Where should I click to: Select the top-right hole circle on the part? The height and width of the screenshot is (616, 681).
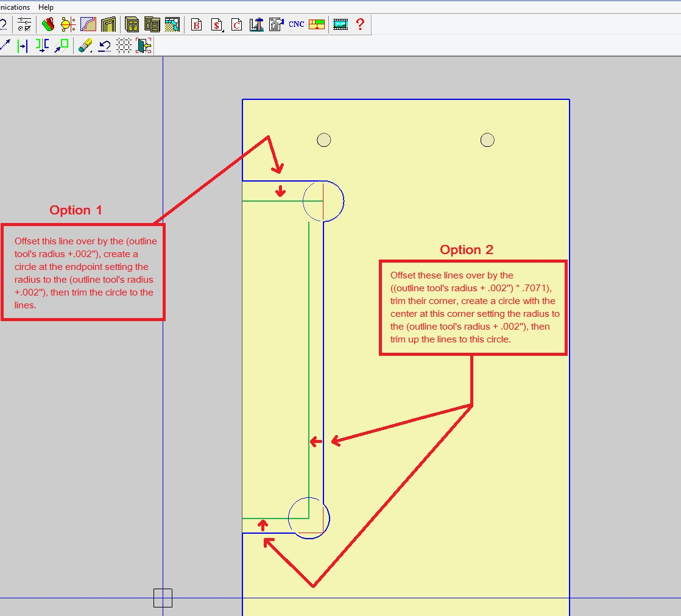click(487, 140)
